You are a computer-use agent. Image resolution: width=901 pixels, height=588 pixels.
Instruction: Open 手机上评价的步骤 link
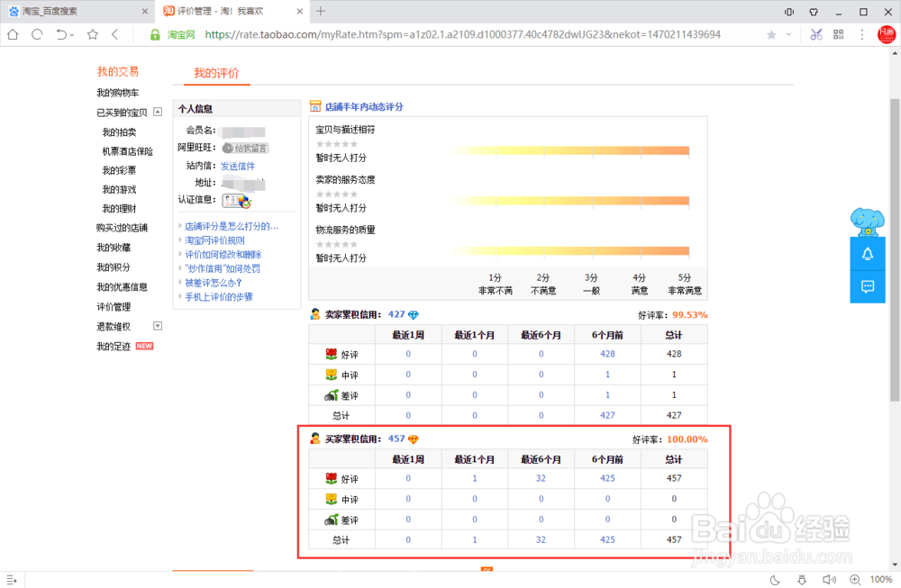point(219,296)
